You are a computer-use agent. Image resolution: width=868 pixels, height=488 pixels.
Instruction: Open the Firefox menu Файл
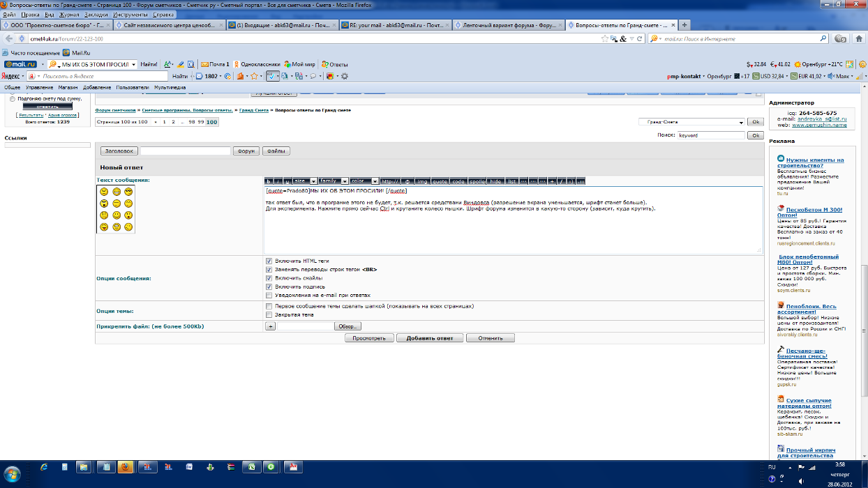point(10,14)
